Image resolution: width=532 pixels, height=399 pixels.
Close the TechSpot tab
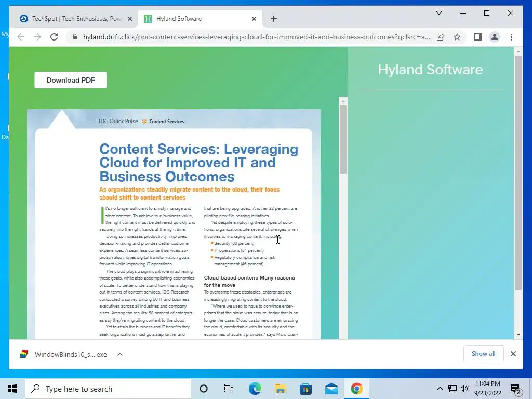(x=129, y=19)
